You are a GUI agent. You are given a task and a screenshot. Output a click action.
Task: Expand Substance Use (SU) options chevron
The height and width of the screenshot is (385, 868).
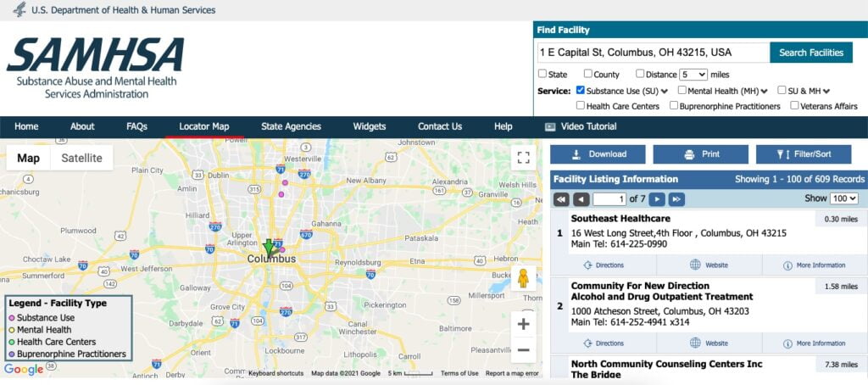pos(665,91)
